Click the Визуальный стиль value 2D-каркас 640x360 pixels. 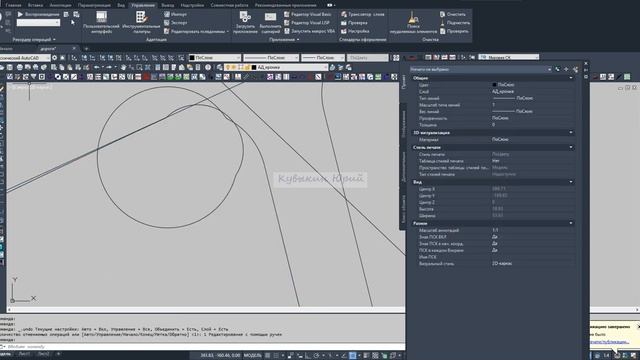(x=532, y=264)
